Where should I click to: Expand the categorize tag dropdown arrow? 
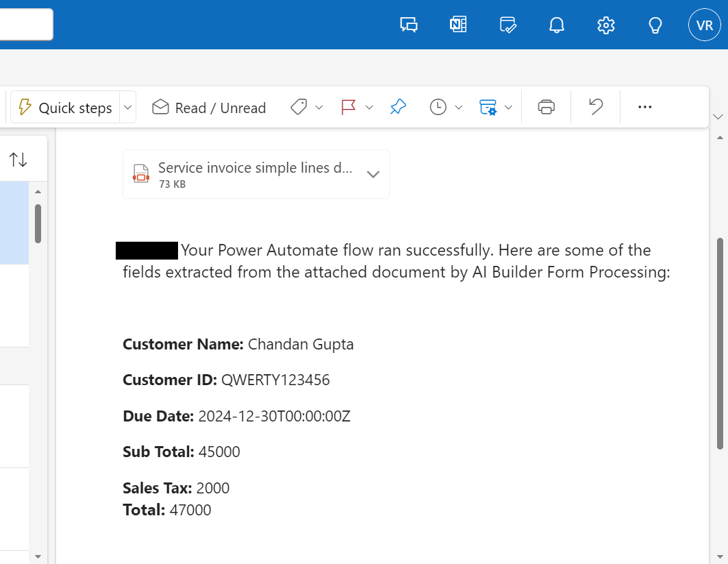point(318,108)
